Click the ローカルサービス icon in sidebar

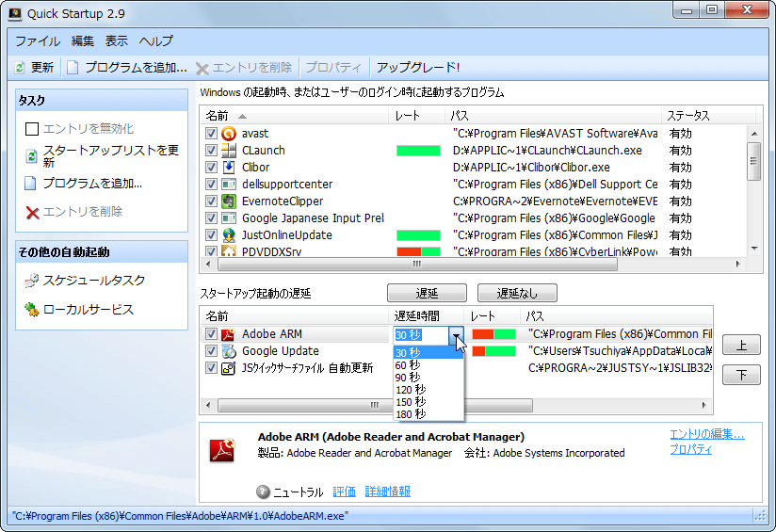pyautogui.click(x=32, y=309)
